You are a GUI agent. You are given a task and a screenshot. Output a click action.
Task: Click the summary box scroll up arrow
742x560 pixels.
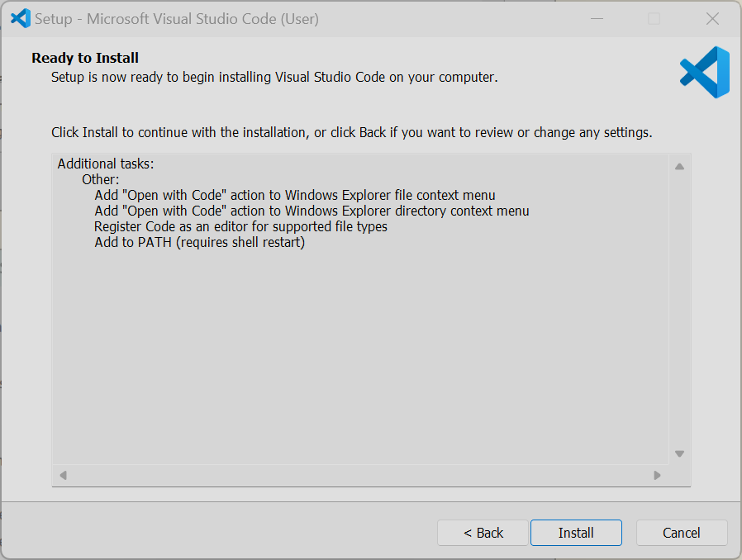tap(679, 166)
